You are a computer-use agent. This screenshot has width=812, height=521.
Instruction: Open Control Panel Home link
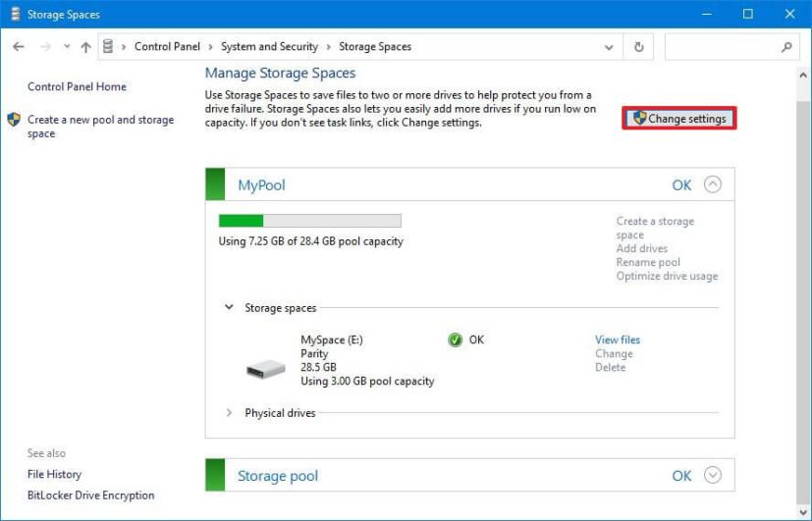(x=77, y=86)
